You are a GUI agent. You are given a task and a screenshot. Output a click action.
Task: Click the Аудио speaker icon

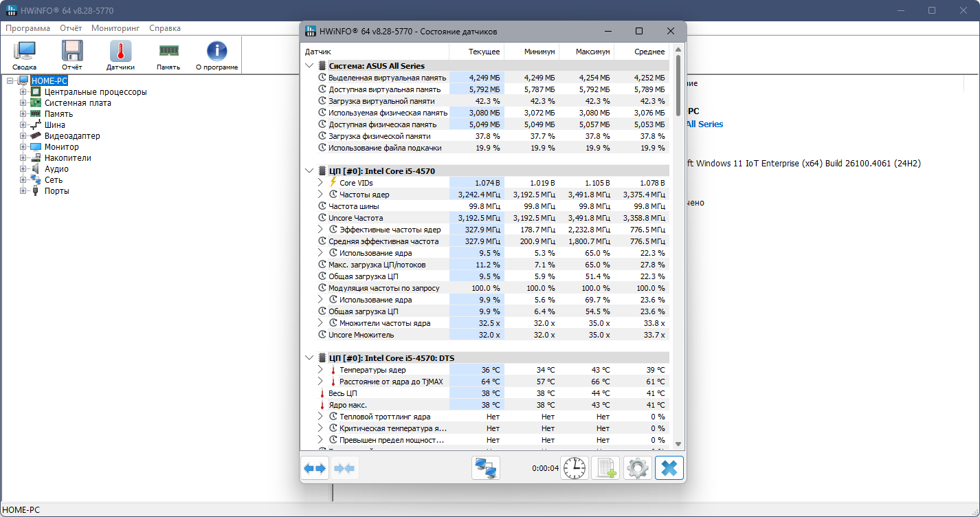coord(36,169)
